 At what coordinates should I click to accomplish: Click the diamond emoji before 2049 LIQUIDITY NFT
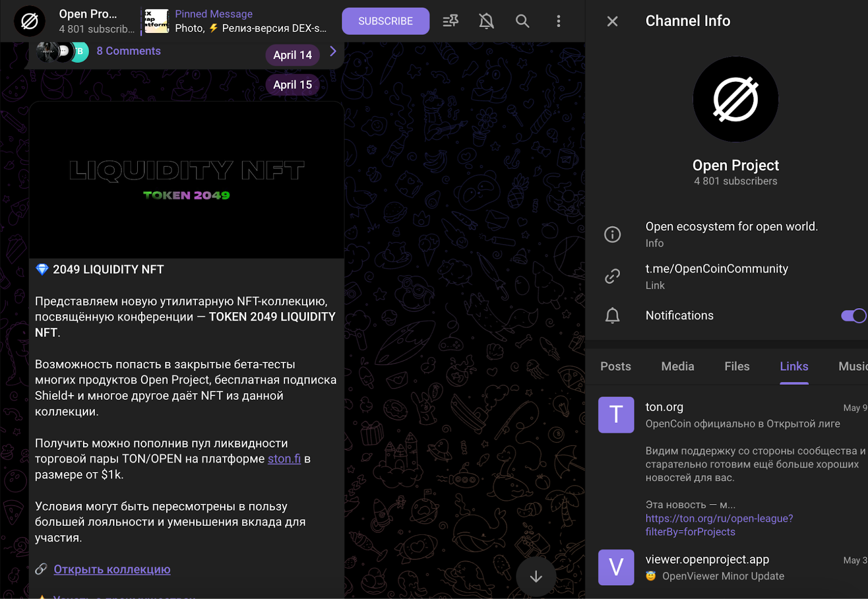point(42,269)
